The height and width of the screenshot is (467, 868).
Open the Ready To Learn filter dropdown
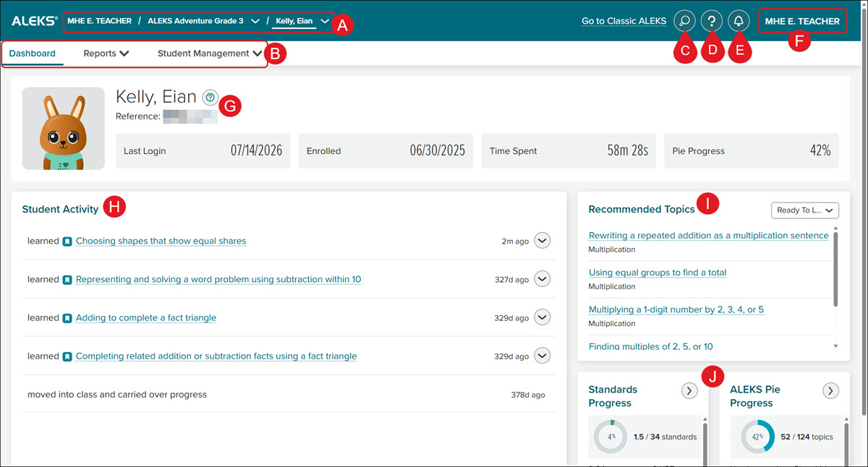click(805, 210)
